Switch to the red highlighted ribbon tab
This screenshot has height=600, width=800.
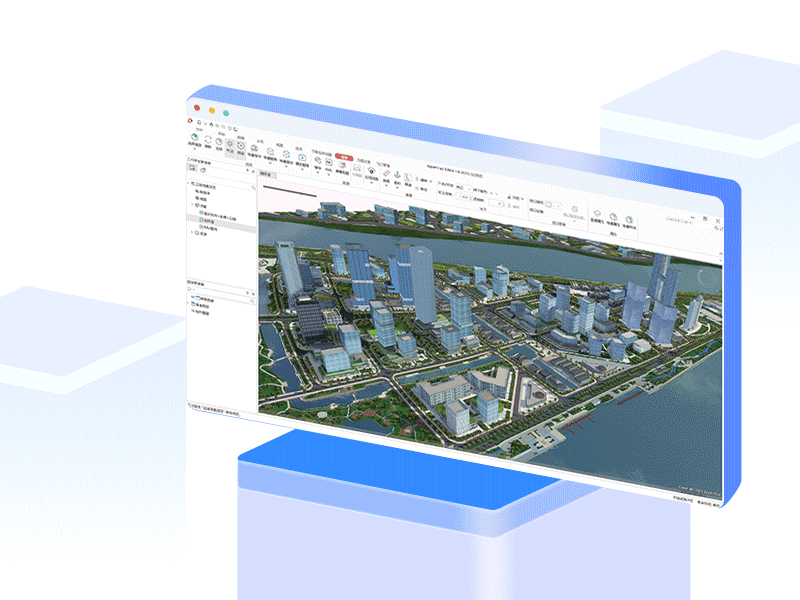pos(342,157)
